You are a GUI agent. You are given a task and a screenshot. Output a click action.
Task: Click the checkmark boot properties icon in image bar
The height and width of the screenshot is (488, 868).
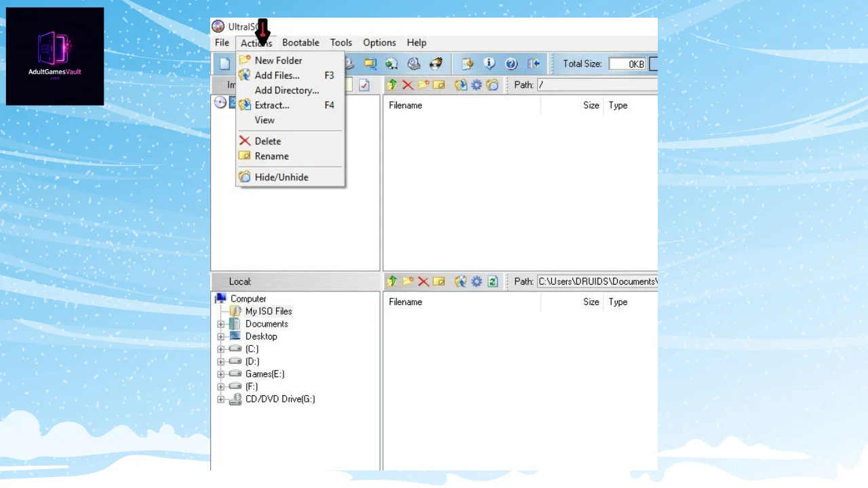pos(364,85)
